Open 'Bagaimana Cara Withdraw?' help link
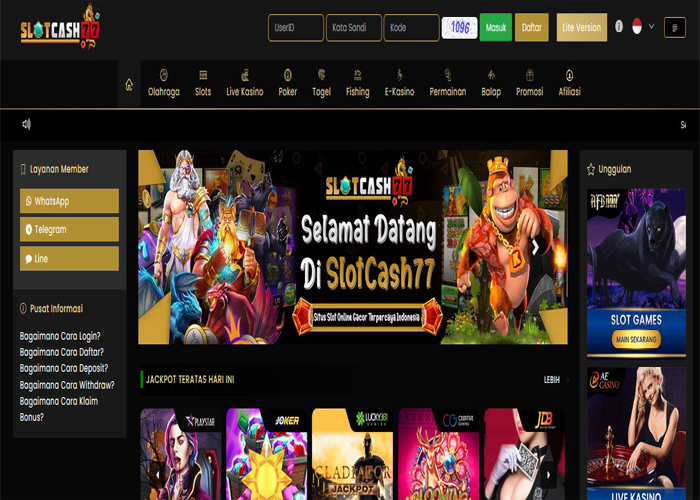The width and height of the screenshot is (700, 500). click(67, 385)
